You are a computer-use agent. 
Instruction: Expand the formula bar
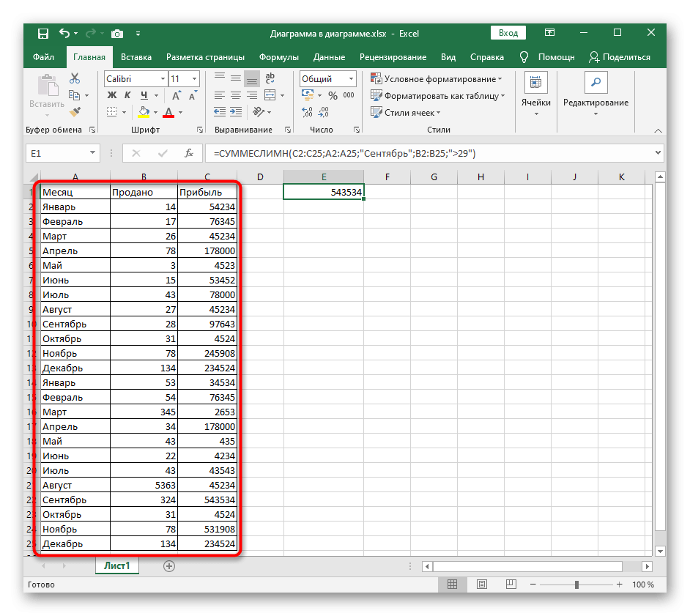click(658, 152)
